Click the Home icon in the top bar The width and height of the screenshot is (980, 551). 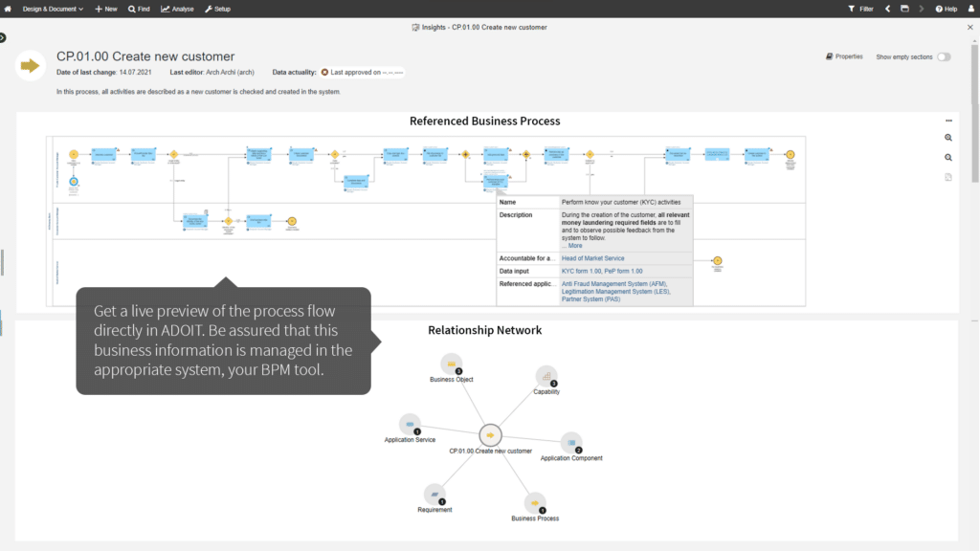(x=8, y=9)
